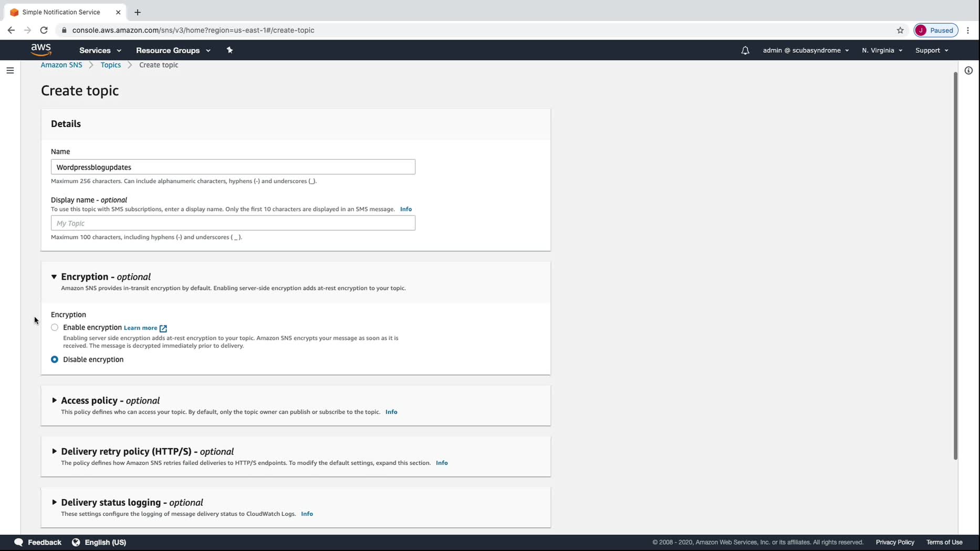Click the Details section heading
This screenshot has height=551, width=980.
pyautogui.click(x=66, y=124)
